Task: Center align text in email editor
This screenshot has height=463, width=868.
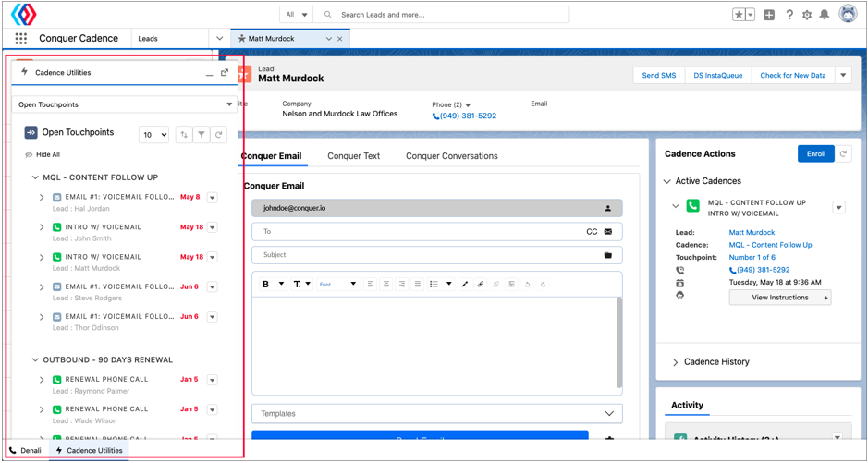Action: tap(386, 284)
